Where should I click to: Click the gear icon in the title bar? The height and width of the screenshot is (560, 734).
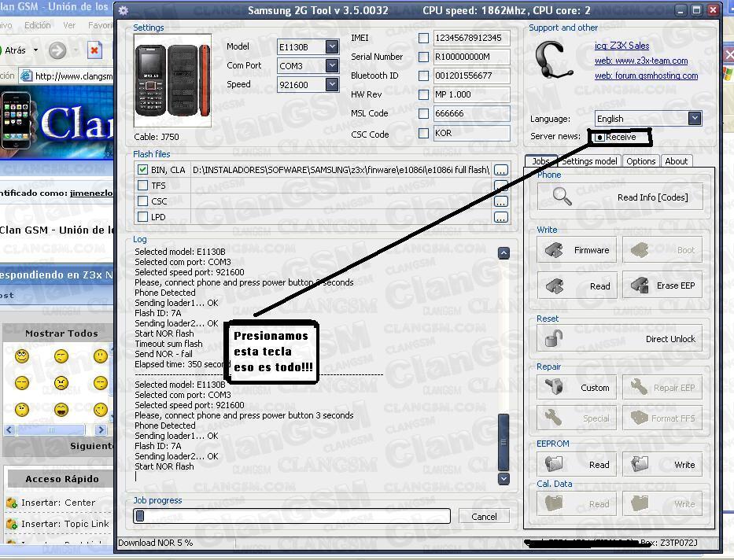tap(123, 10)
